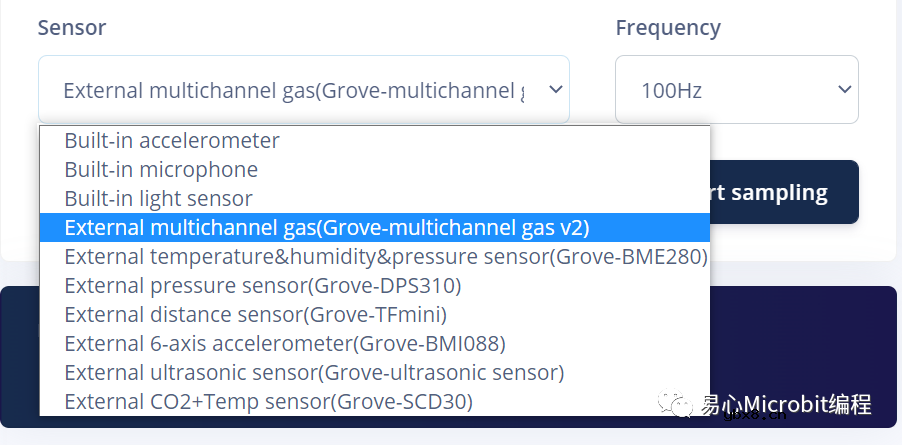Collapse the Sensor dropdown chevron

[555, 90]
